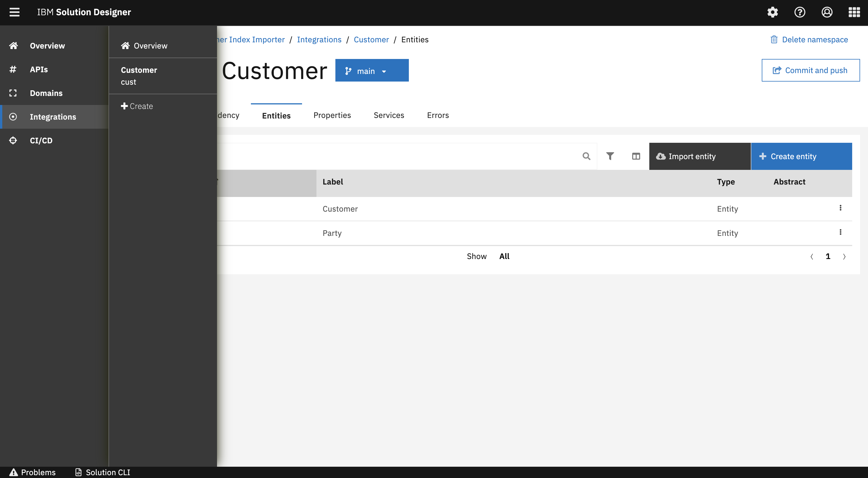Go to next page chevron
The width and height of the screenshot is (868, 478).
pyautogui.click(x=845, y=257)
